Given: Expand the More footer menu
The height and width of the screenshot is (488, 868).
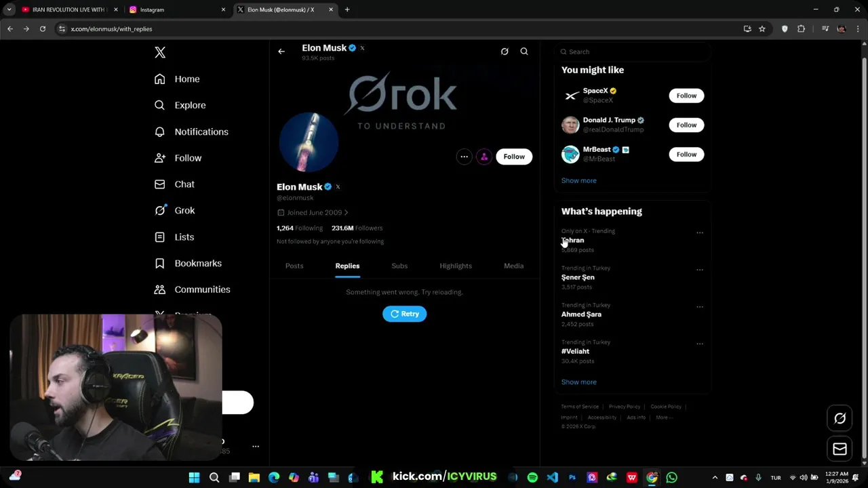Looking at the screenshot, I should 664,418.
